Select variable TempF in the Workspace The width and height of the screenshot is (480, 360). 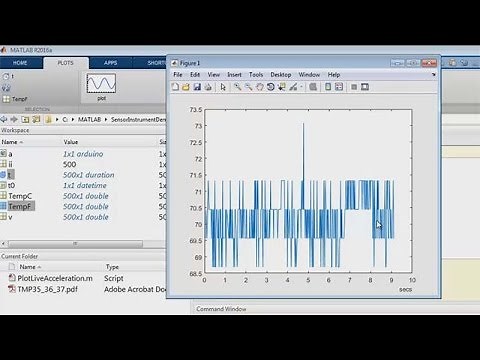pos(20,206)
